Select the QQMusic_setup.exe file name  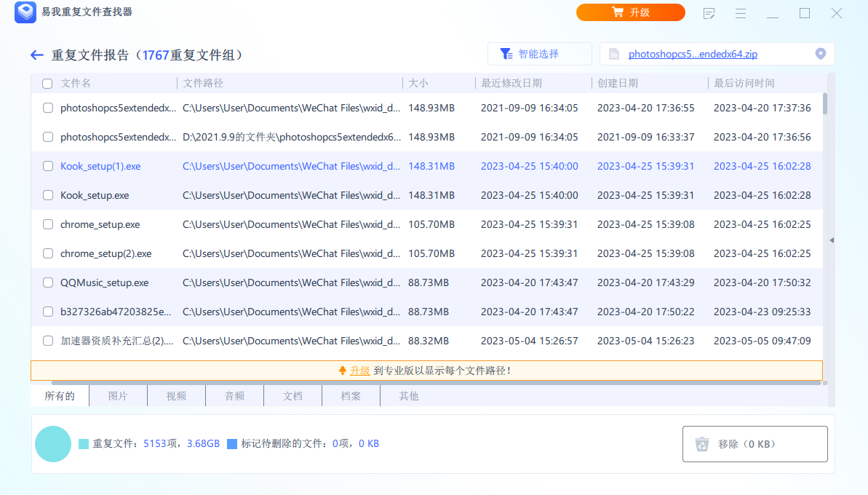(105, 282)
